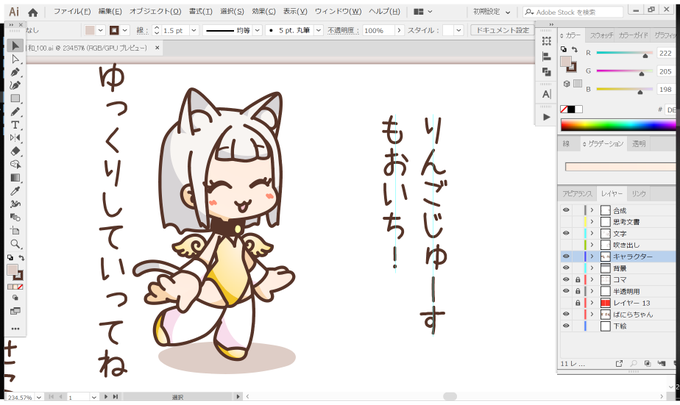Select the Lasso tool
The height and width of the screenshot is (405, 680).
coord(15,164)
